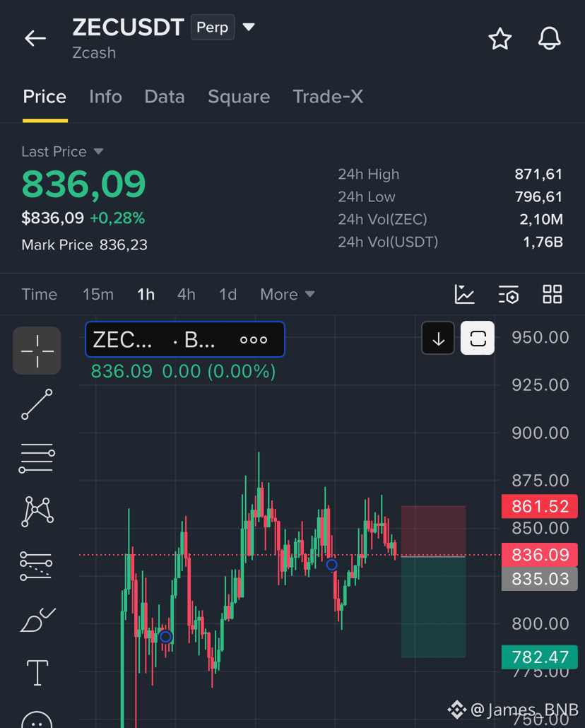This screenshot has height=728, width=585.
Task: Open the chart layout grid icon
Action: 552,294
